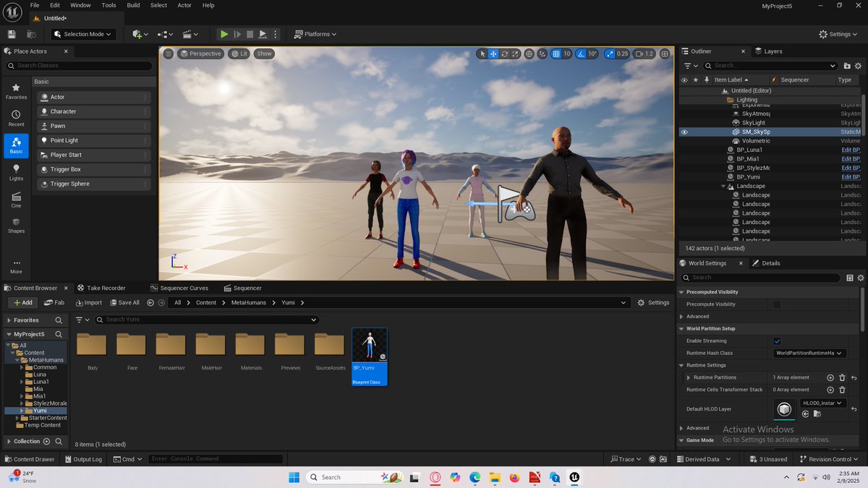
Task: Choose the Scale tool in viewport
Action: 515,53
